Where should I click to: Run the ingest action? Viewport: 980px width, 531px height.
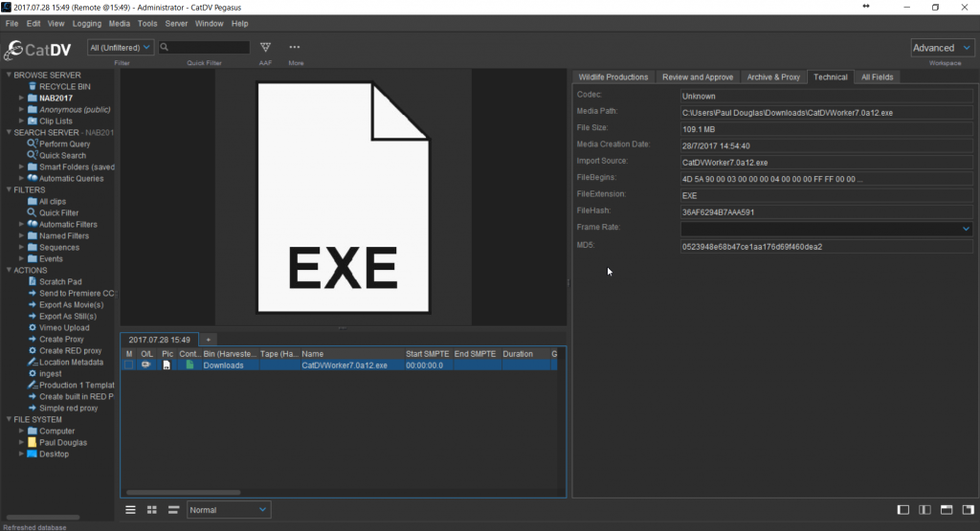coord(50,373)
